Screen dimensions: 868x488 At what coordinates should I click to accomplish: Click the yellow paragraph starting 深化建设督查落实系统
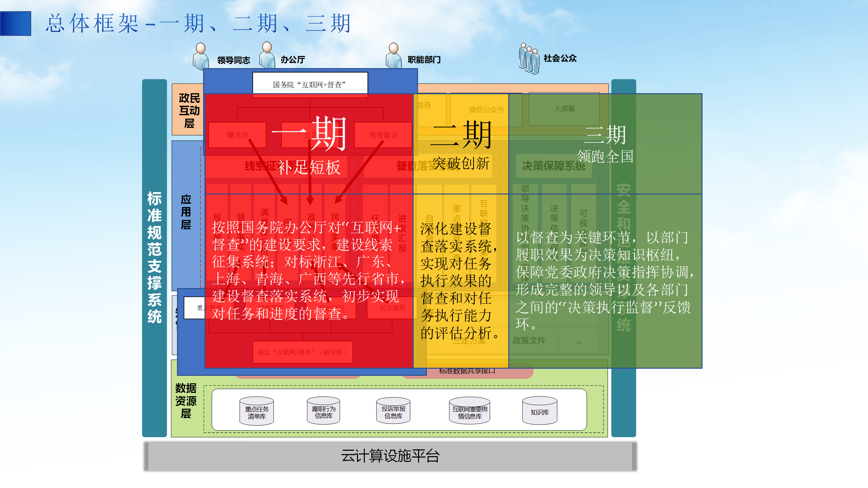coord(460,281)
